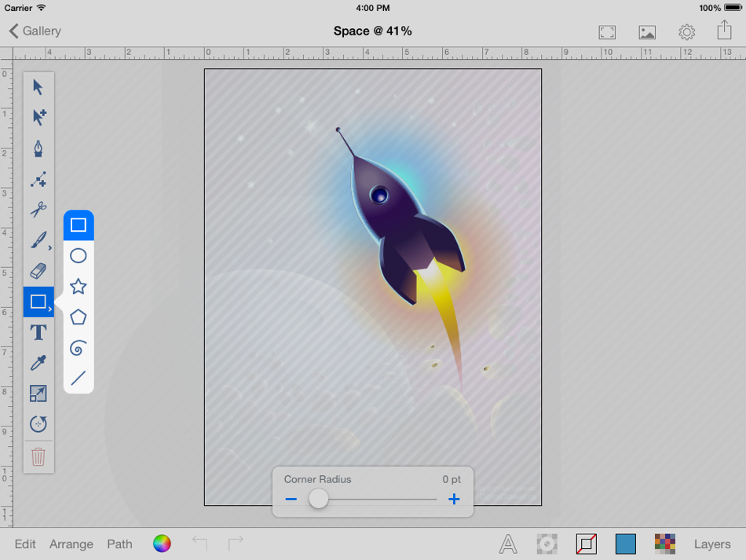The height and width of the screenshot is (560, 746).
Task: Open the Edit menu
Action: click(25, 544)
